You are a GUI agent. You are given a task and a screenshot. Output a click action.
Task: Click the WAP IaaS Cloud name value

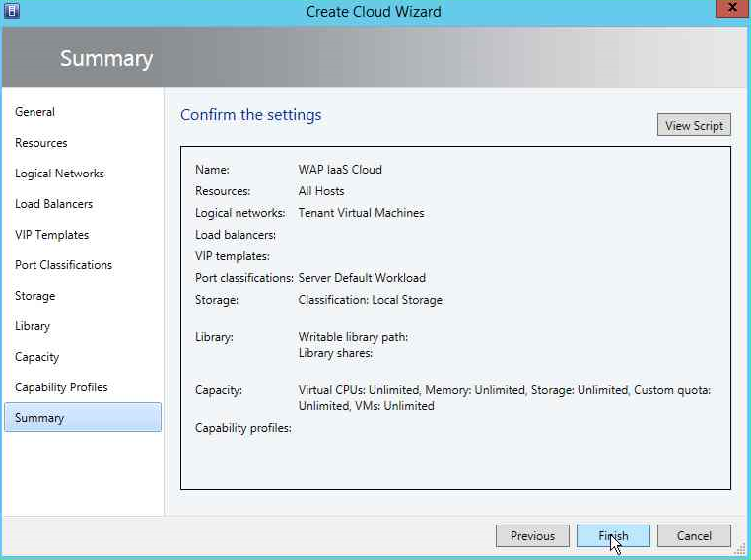[x=340, y=170]
